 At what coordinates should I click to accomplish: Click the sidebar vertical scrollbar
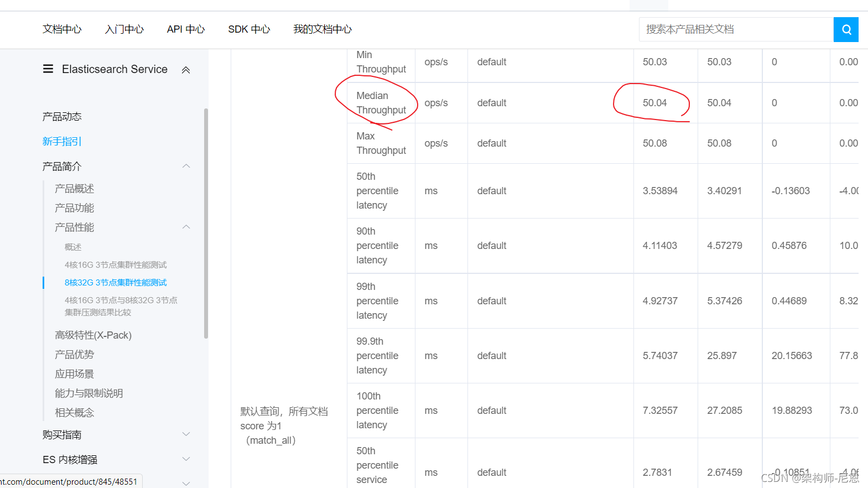(206, 223)
